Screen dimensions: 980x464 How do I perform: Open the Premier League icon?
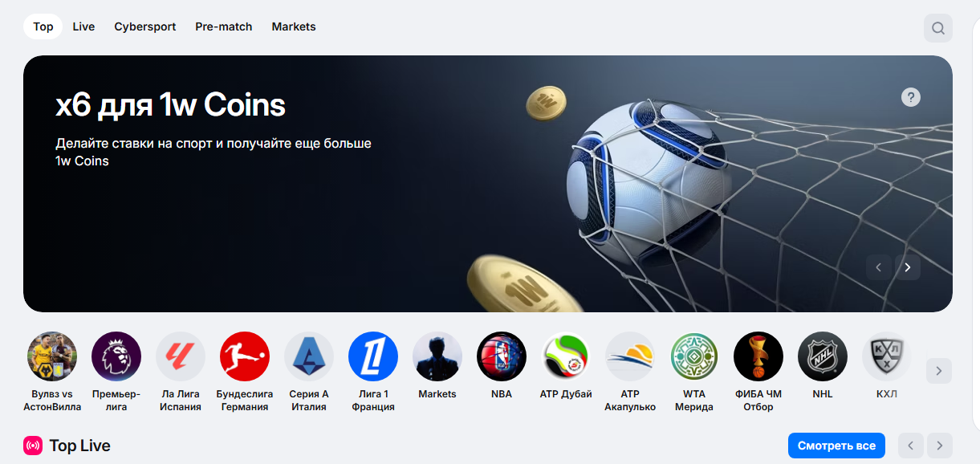coord(116,356)
